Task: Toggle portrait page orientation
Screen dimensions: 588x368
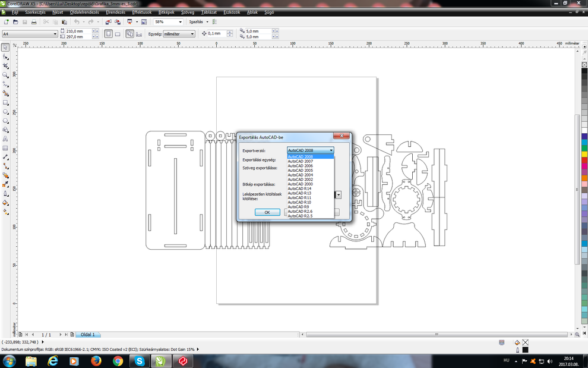Action: click(x=109, y=34)
